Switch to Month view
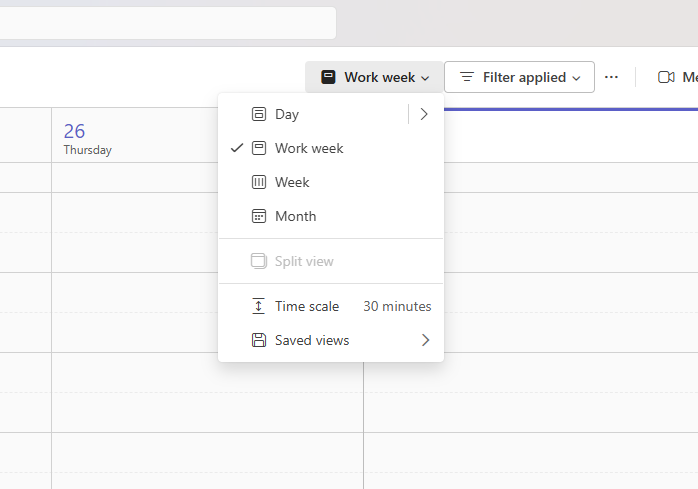 click(x=331, y=216)
